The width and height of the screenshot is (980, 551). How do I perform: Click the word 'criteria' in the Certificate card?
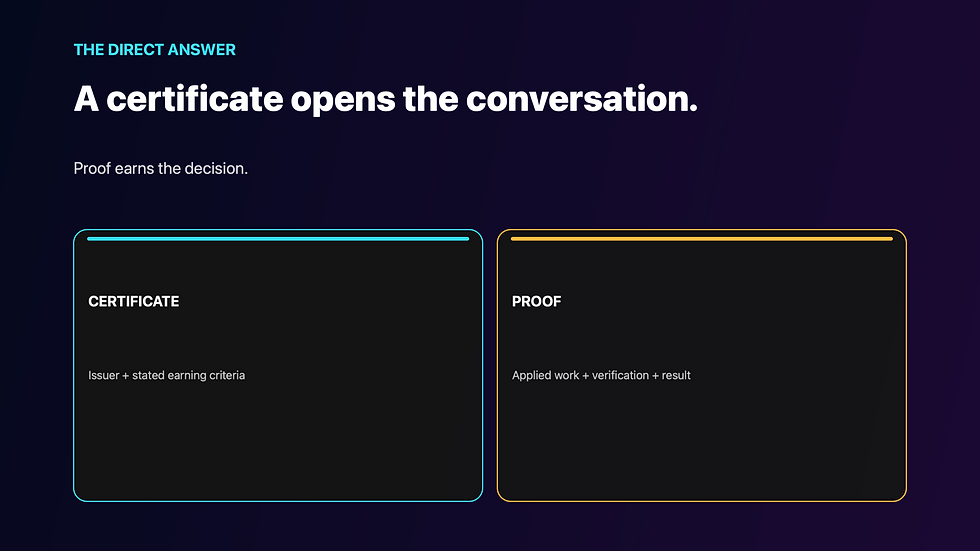[x=227, y=375]
